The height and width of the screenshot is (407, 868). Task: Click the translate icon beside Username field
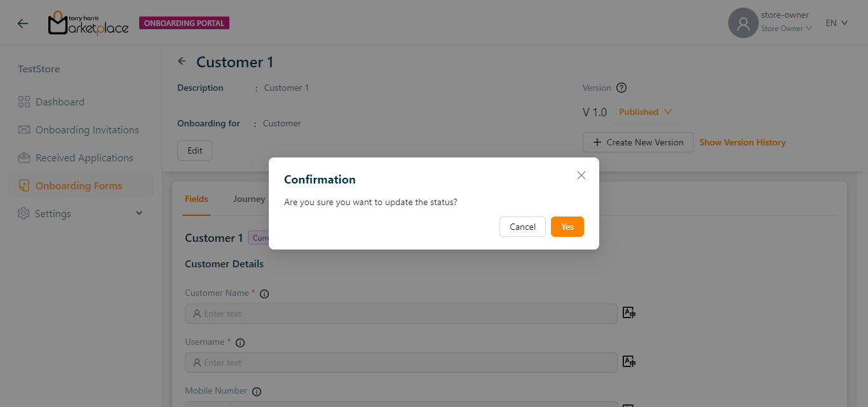[628, 361]
